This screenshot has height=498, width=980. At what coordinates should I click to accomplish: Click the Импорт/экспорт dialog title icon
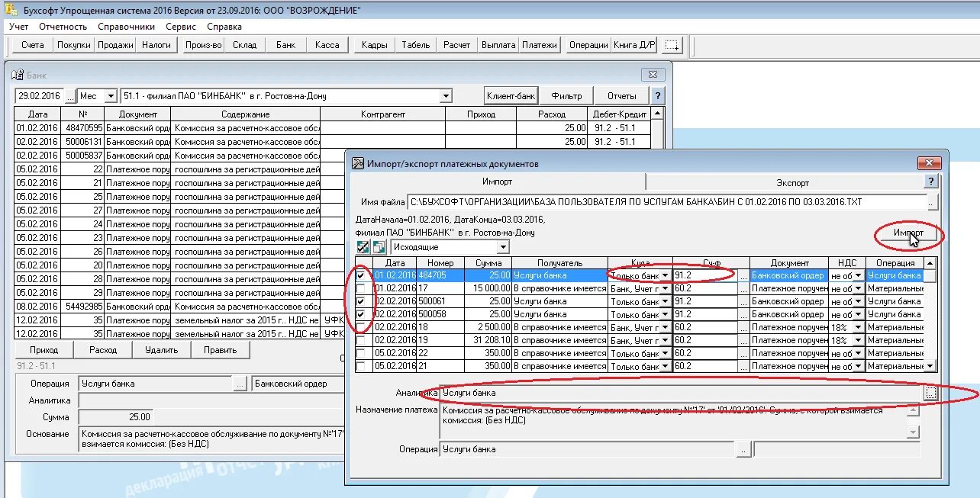click(x=358, y=162)
